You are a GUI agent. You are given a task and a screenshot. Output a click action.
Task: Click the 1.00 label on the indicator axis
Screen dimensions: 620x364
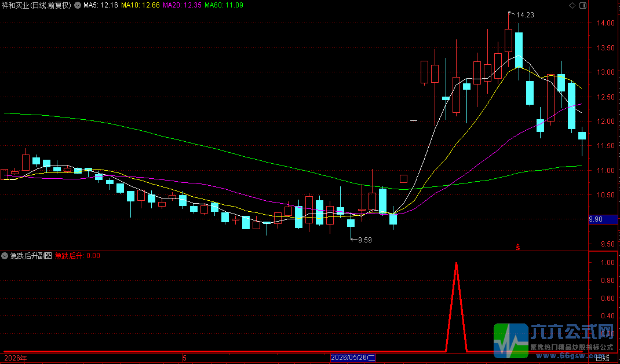[x=608, y=263]
